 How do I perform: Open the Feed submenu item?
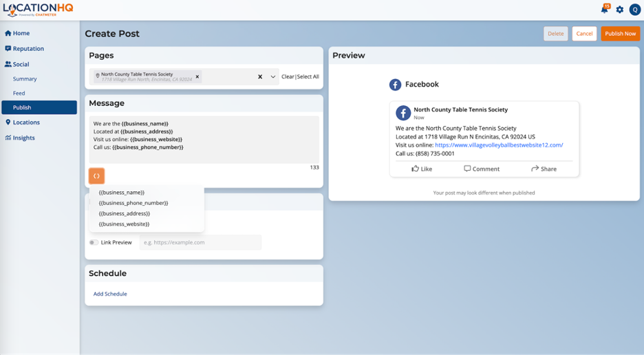[x=19, y=93]
